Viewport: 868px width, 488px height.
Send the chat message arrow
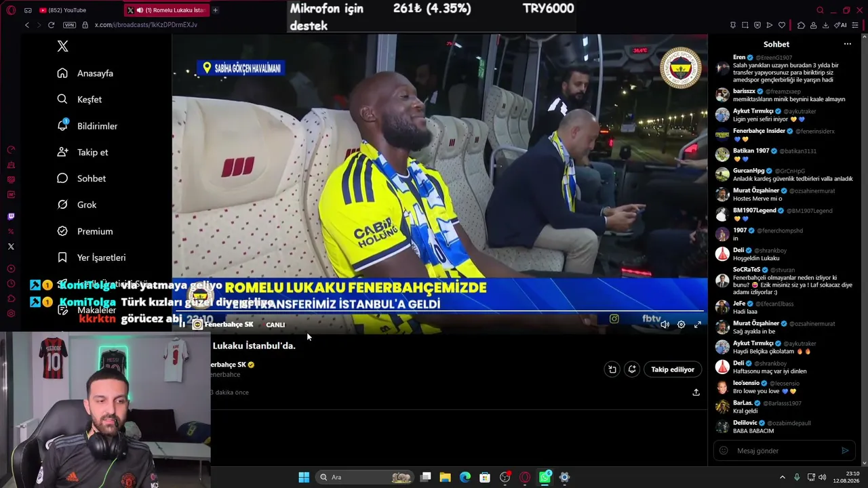845,451
